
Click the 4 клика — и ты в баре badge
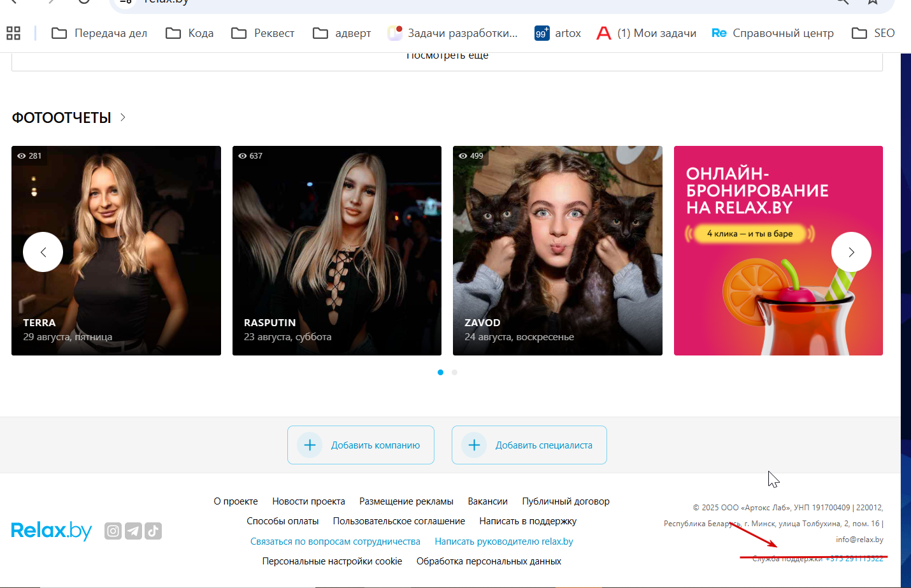click(x=750, y=234)
